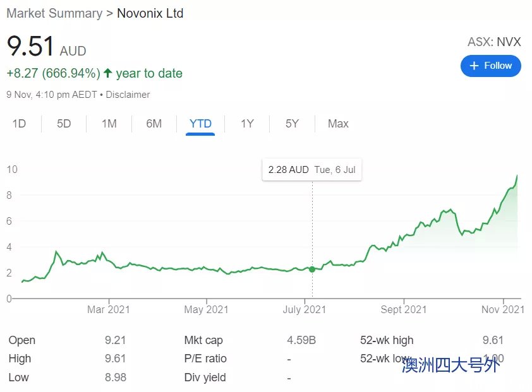Click the Open value 9.21
The height and width of the screenshot is (392, 532).
point(116,340)
